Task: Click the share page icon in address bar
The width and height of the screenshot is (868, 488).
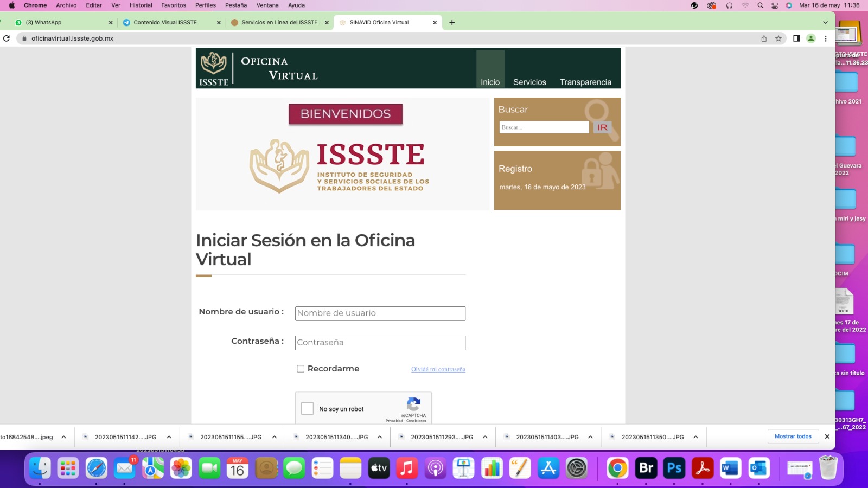Action: (764, 38)
